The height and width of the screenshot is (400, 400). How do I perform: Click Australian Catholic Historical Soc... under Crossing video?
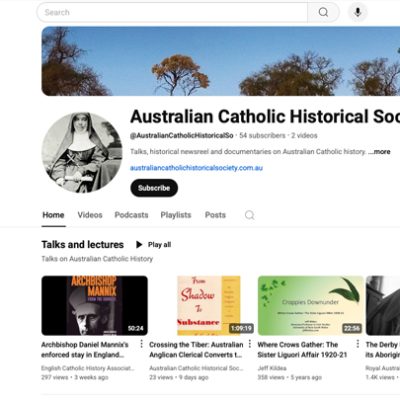(x=196, y=368)
